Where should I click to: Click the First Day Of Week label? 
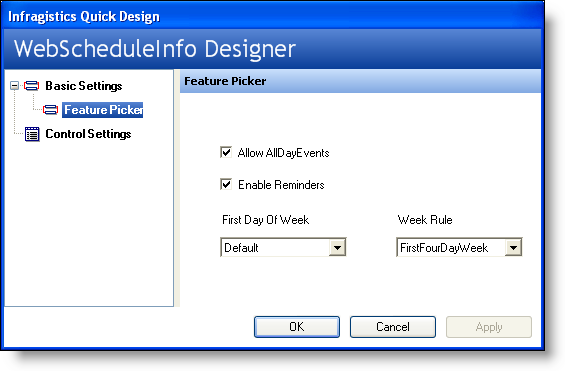(x=266, y=220)
